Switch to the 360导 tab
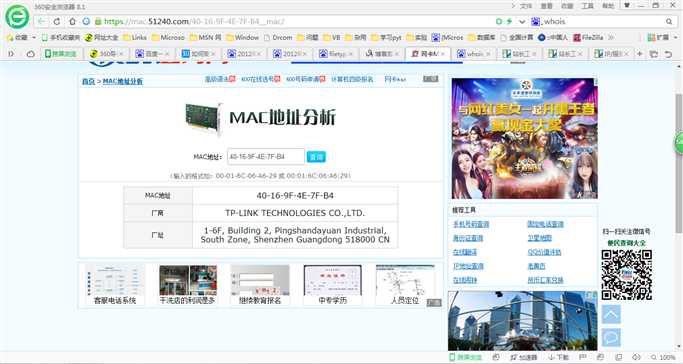Viewport: 683px width, 364px height. point(106,54)
